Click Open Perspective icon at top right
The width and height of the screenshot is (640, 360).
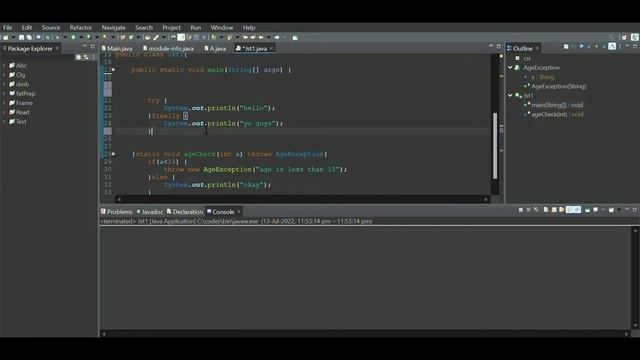click(x=624, y=37)
